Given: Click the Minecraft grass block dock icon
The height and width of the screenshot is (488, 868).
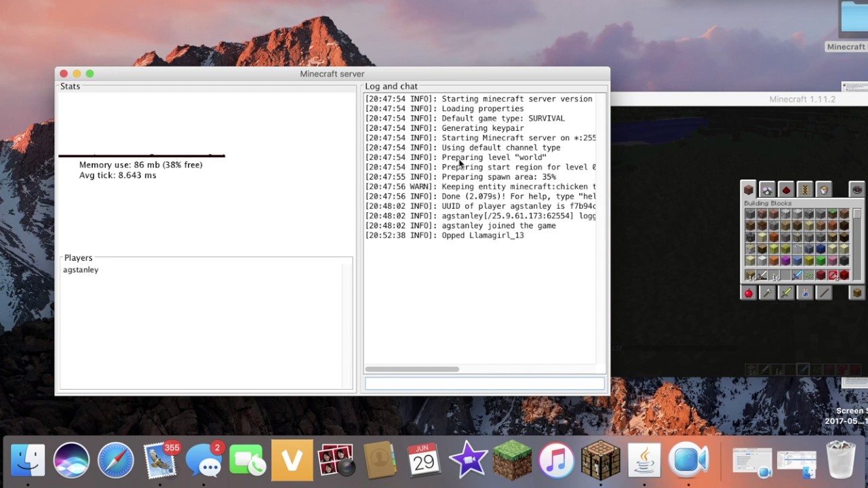Looking at the screenshot, I should click(x=512, y=460).
